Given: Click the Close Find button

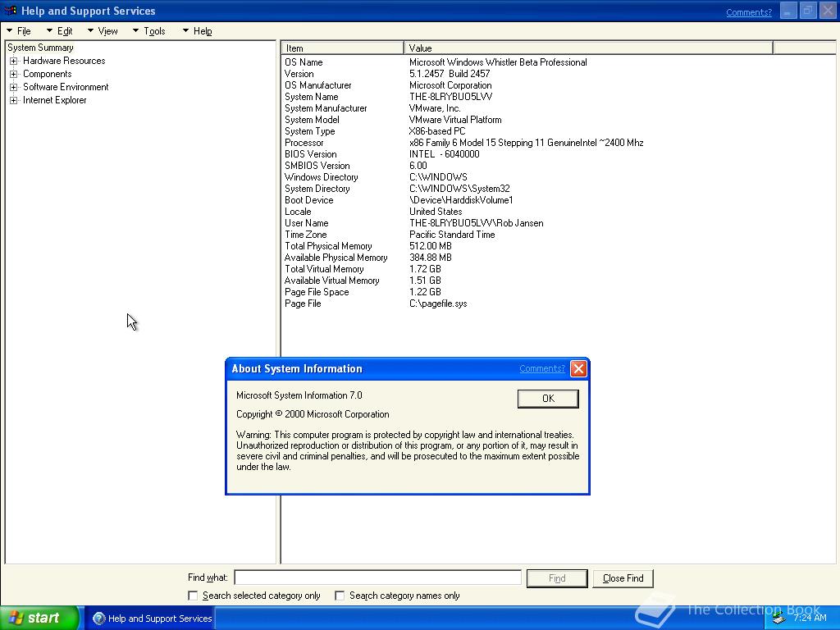Looking at the screenshot, I should coord(623,578).
